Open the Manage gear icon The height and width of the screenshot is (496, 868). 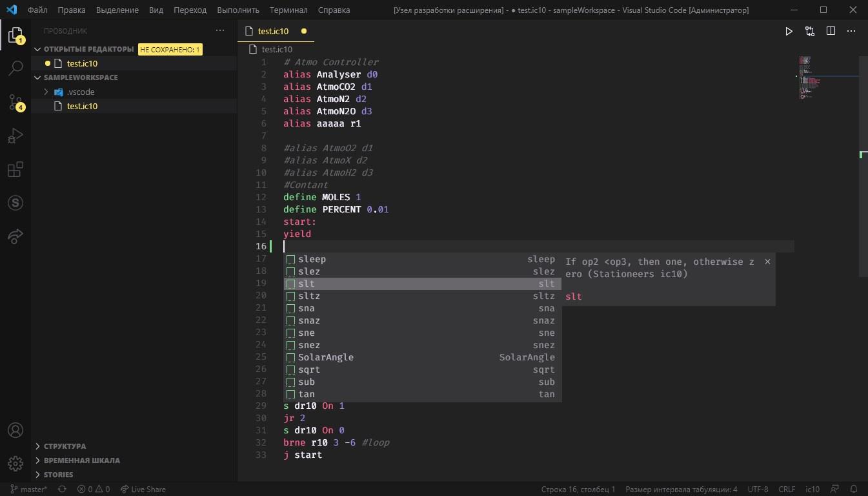pyautogui.click(x=15, y=464)
